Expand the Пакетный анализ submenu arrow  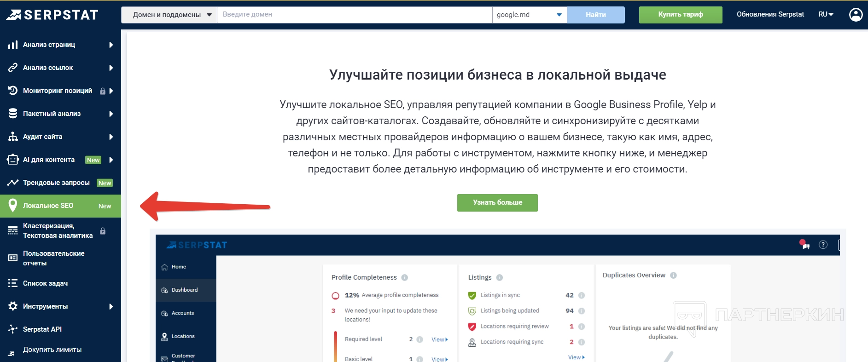[111, 114]
